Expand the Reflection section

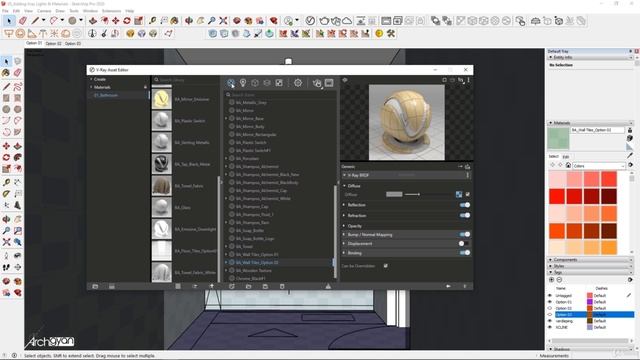point(344,205)
